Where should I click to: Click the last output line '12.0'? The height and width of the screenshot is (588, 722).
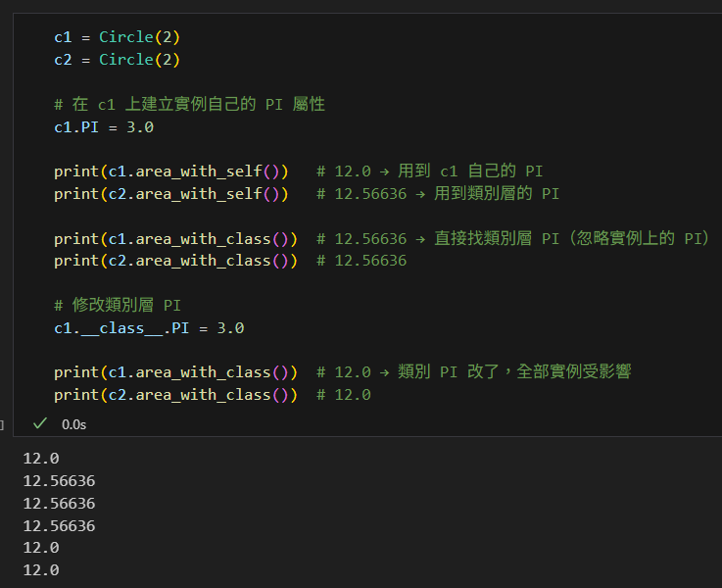[x=41, y=570]
